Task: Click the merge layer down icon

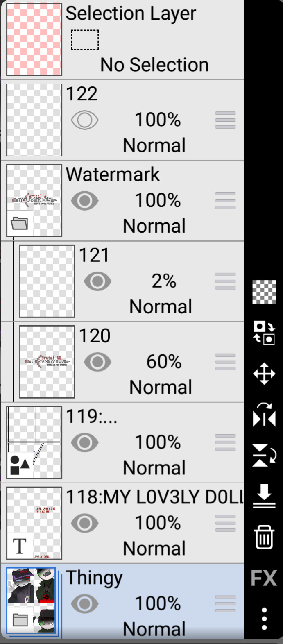Action: coord(264,496)
